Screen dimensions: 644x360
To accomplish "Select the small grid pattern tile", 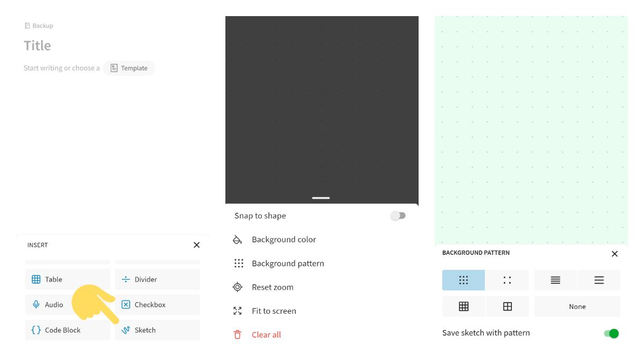I will point(463,306).
